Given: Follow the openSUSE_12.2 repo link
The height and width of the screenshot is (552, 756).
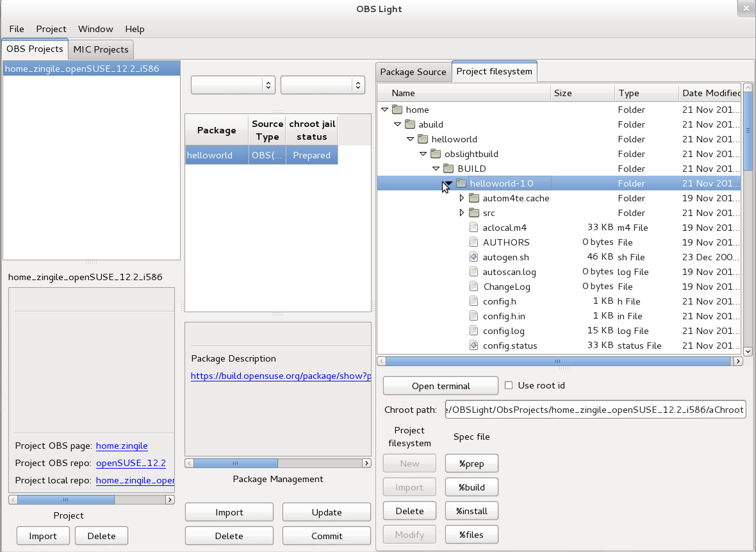Looking at the screenshot, I should tap(131, 463).
